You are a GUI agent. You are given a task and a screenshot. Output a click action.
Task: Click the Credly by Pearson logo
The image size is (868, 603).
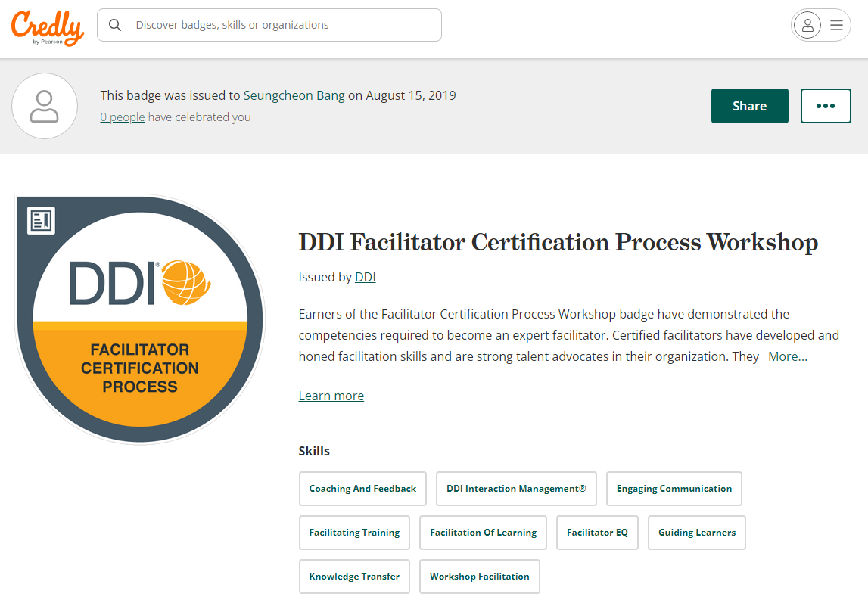coord(48,28)
